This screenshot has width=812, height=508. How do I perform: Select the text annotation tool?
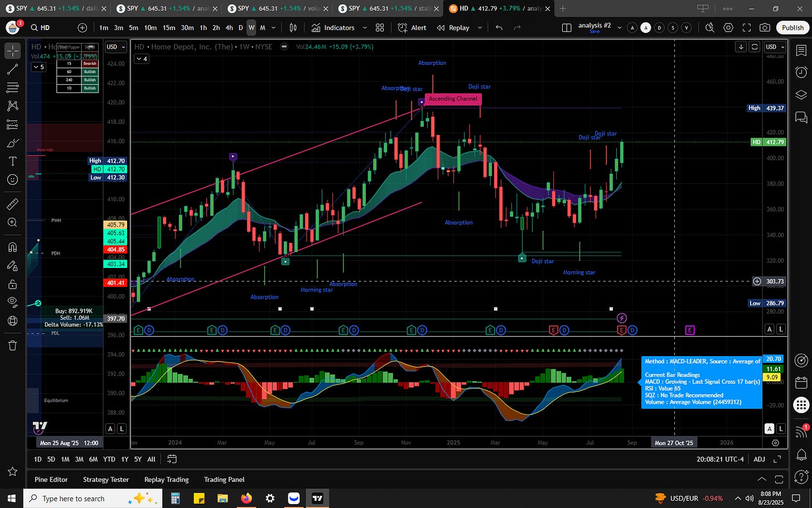click(12, 161)
